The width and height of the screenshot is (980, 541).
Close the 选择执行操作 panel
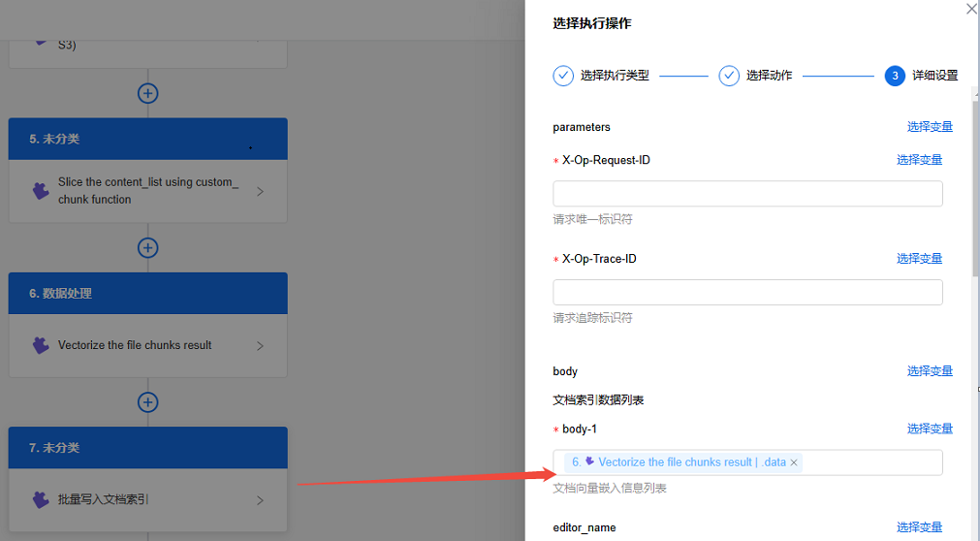[x=972, y=9]
